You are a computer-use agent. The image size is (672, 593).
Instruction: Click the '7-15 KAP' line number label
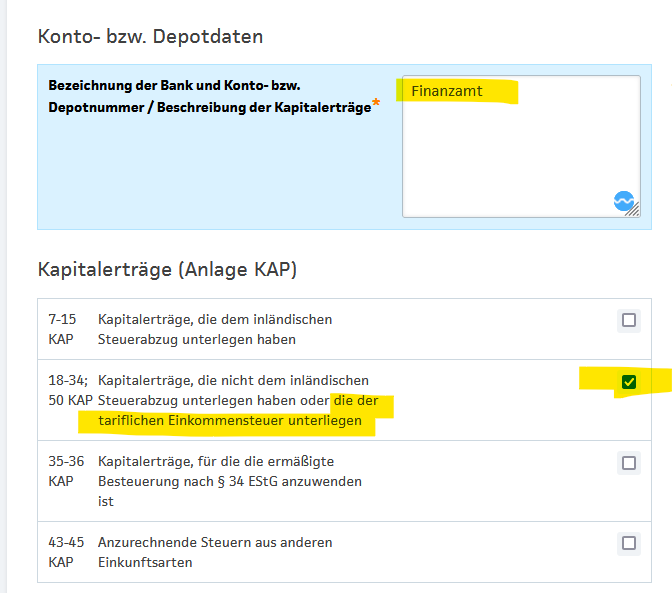pos(62,330)
